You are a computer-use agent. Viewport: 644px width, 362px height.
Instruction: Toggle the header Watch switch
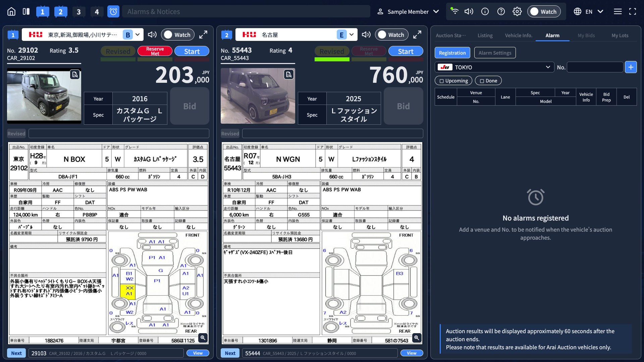coord(544,11)
